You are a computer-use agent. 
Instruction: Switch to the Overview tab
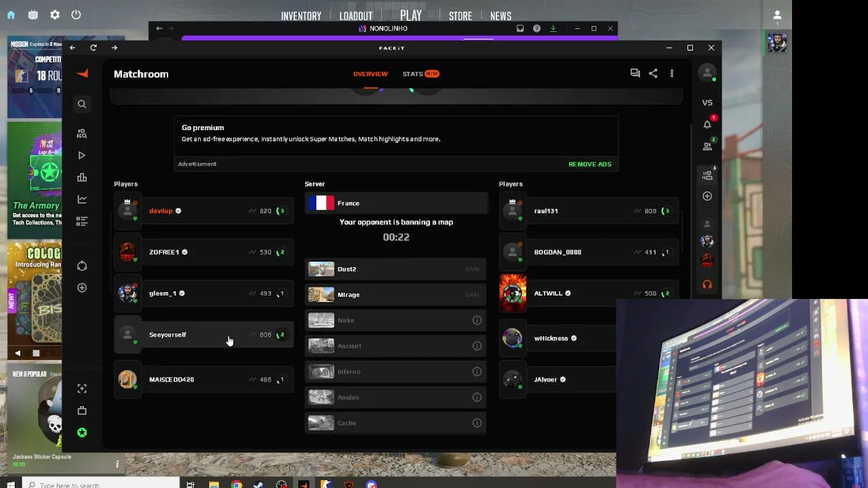tap(370, 74)
